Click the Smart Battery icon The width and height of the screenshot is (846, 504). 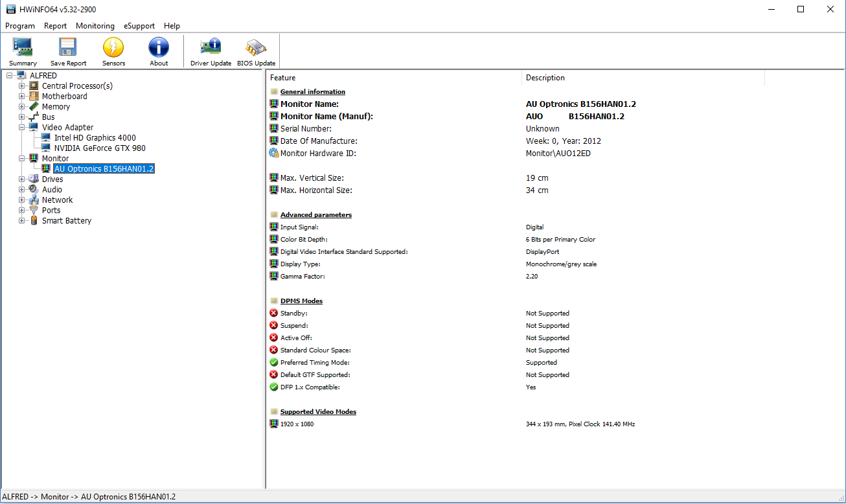click(x=34, y=221)
